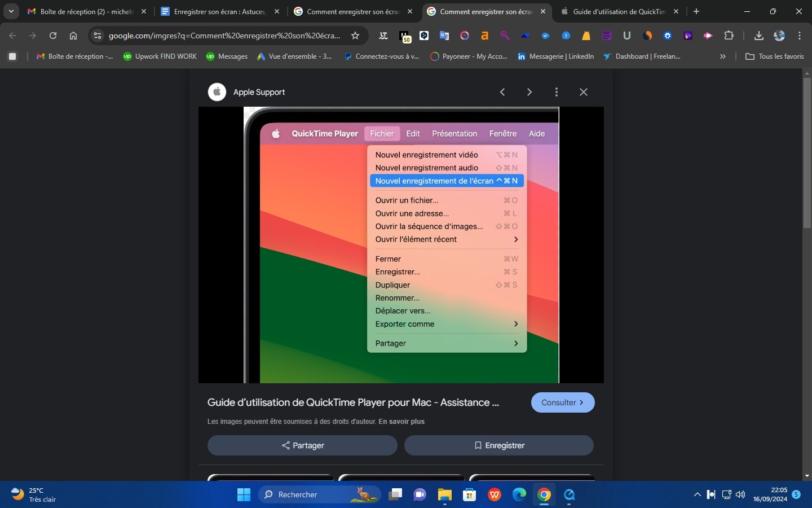
Task: Open Chrome three-dot menu
Action: point(800,36)
